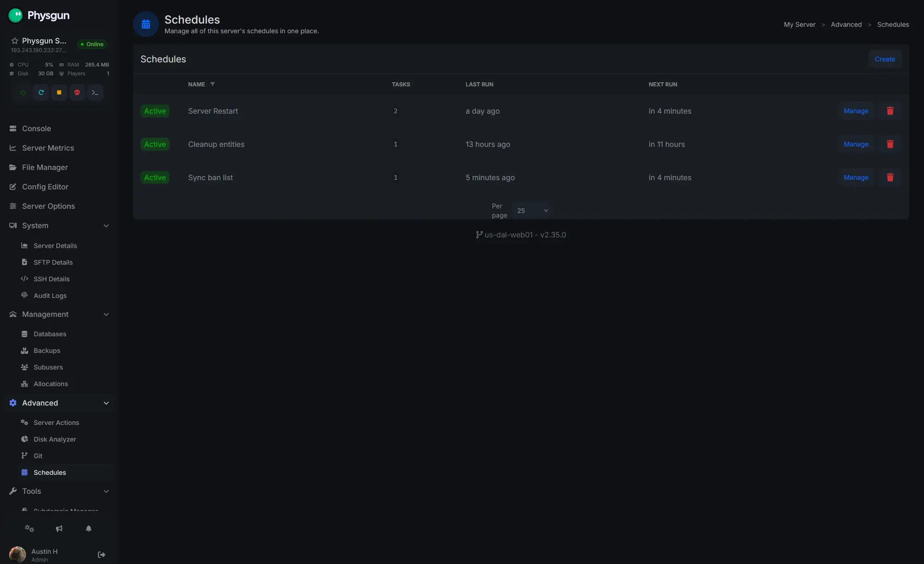Screen dimensions: 924x564
Task: Click the Sync ban list schedule name
Action: pos(210,177)
